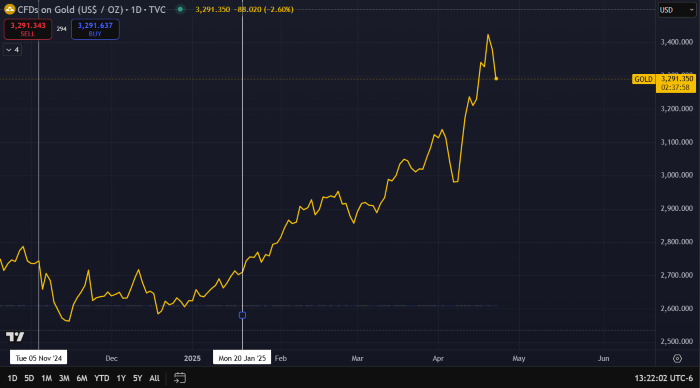The width and height of the screenshot is (700, 388).
Task: Click the CFDs on Gold symbol title
Action: click(x=92, y=9)
